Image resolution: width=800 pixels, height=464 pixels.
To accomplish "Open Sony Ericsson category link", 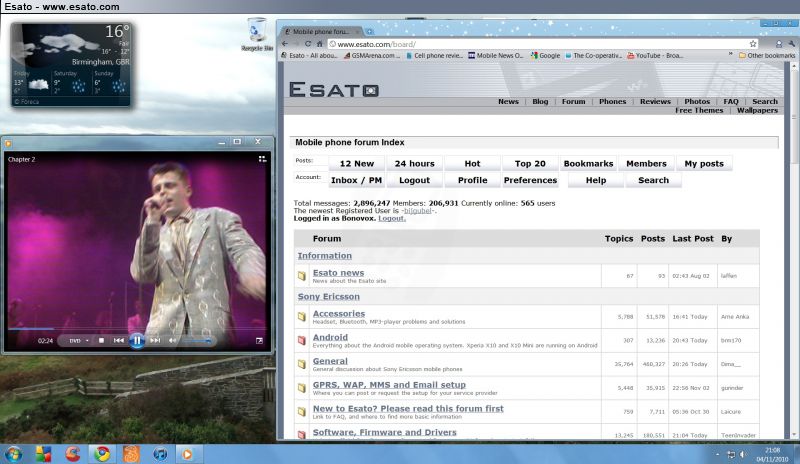I will (329, 296).
